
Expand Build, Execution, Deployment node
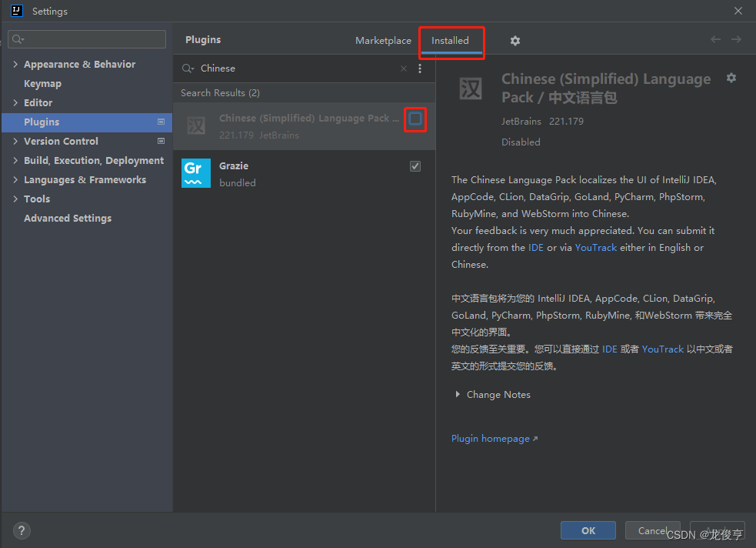15,161
